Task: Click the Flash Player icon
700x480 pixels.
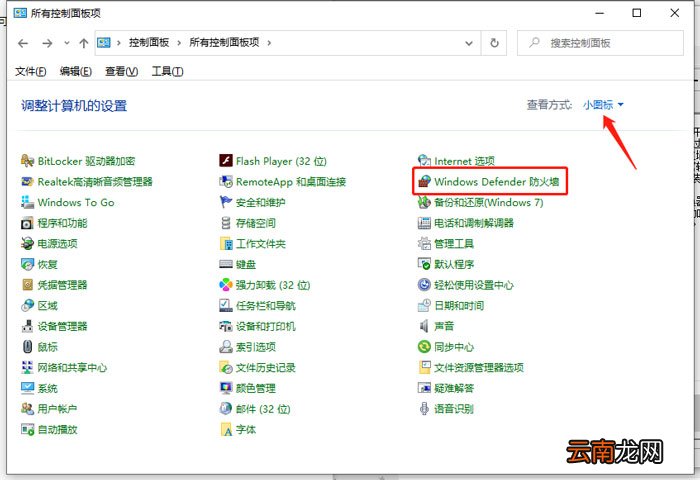Action: pos(226,161)
